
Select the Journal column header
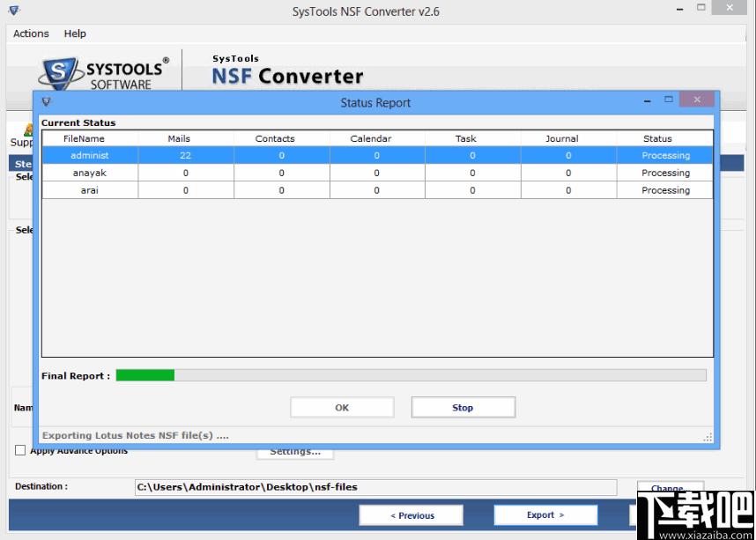click(x=569, y=138)
